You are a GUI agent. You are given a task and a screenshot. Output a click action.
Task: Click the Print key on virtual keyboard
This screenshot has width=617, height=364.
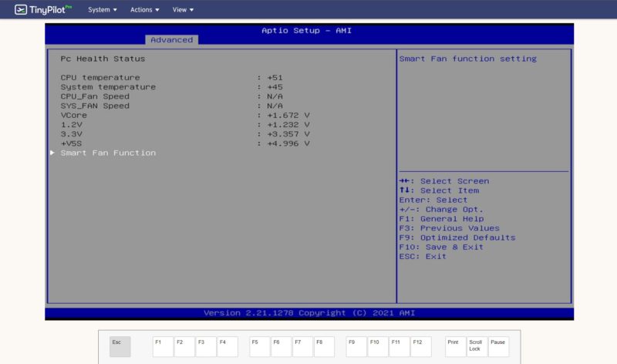(x=455, y=346)
